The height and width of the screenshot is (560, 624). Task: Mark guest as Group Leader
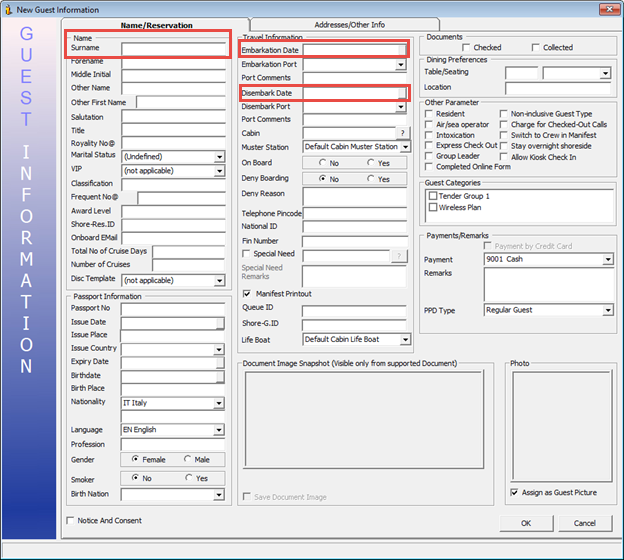coord(429,156)
